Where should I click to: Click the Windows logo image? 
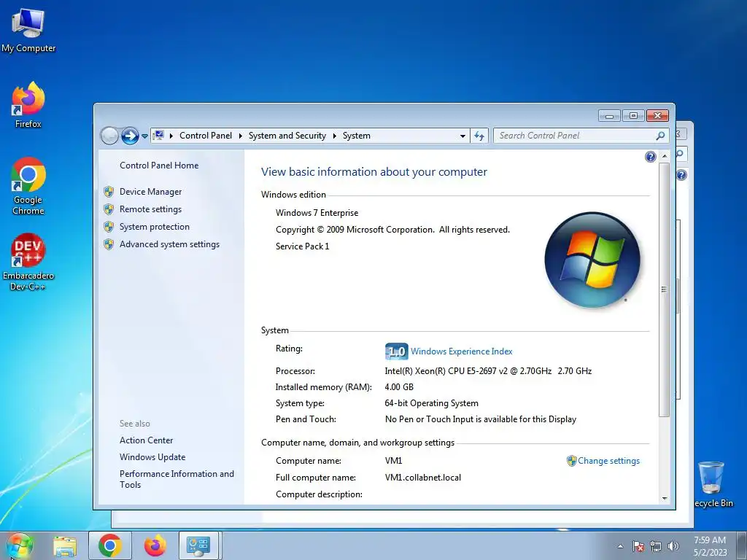tap(592, 260)
